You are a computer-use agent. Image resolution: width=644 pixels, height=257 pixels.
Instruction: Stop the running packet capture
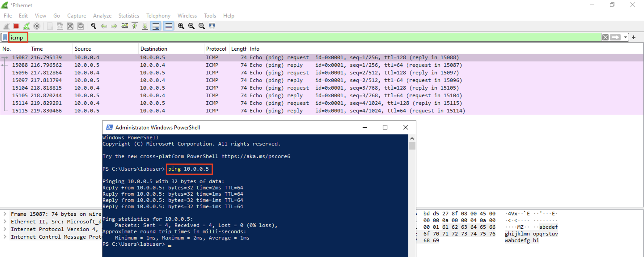pos(16,26)
